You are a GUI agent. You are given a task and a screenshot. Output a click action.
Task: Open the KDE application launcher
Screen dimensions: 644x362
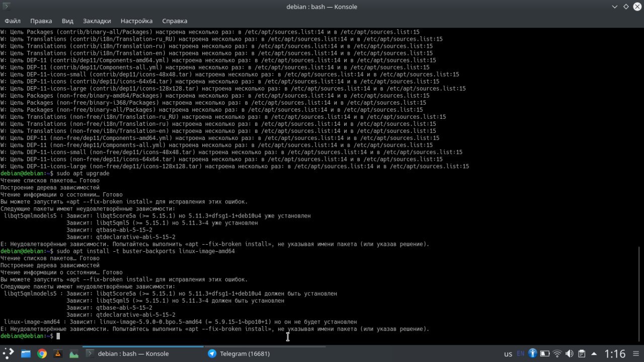tap(9, 353)
